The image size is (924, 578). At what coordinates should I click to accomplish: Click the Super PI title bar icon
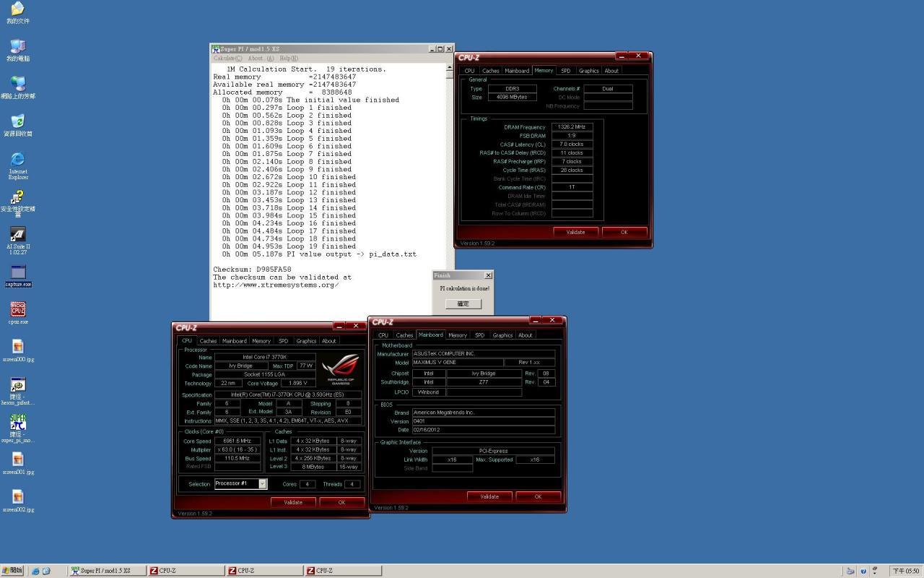pos(215,48)
